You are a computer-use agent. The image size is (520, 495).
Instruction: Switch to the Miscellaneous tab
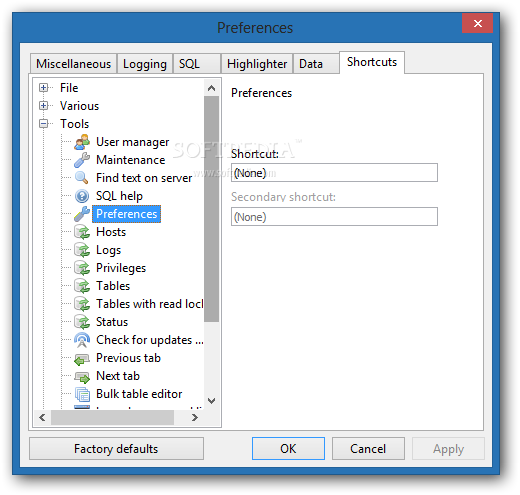coord(73,64)
